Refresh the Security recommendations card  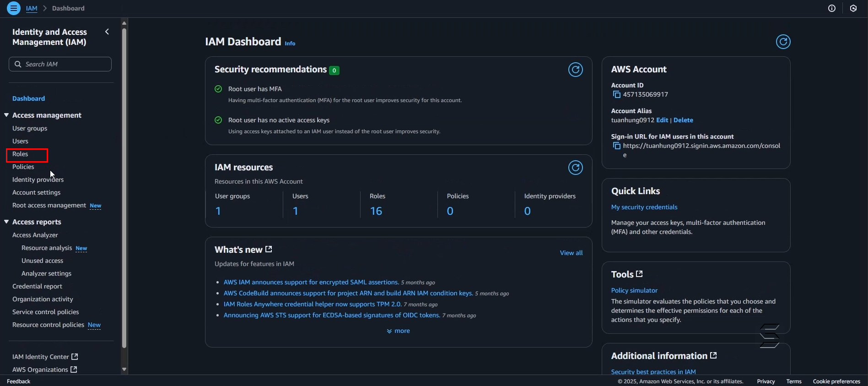tap(576, 70)
